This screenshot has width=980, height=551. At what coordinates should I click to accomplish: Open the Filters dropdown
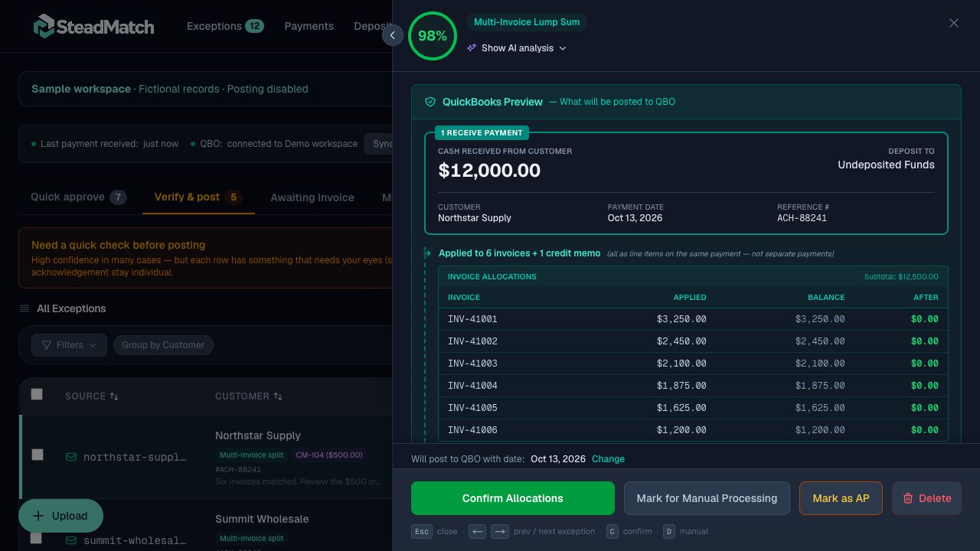pyautogui.click(x=70, y=345)
